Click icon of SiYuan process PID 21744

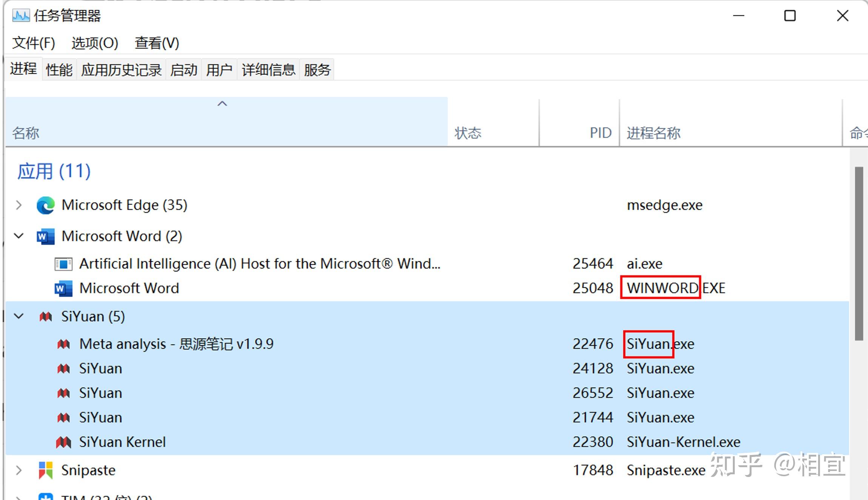tap(63, 418)
